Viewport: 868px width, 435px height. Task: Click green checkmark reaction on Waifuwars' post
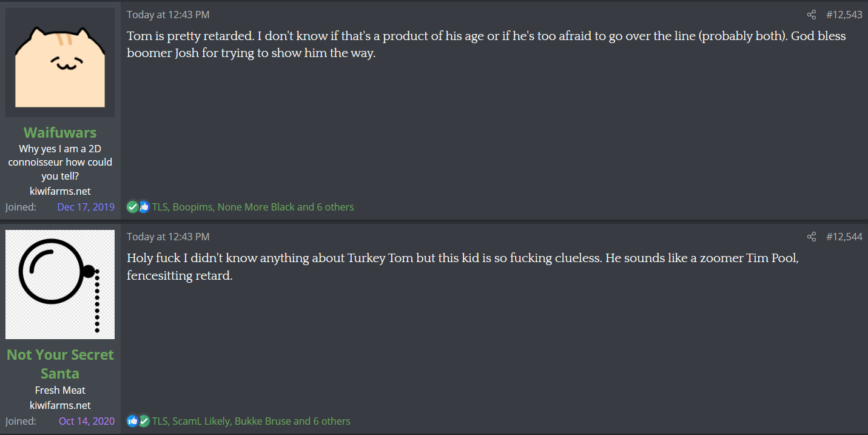133,207
